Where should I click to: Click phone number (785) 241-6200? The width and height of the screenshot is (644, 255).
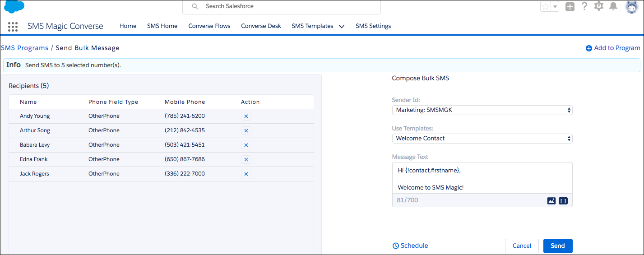tap(185, 116)
